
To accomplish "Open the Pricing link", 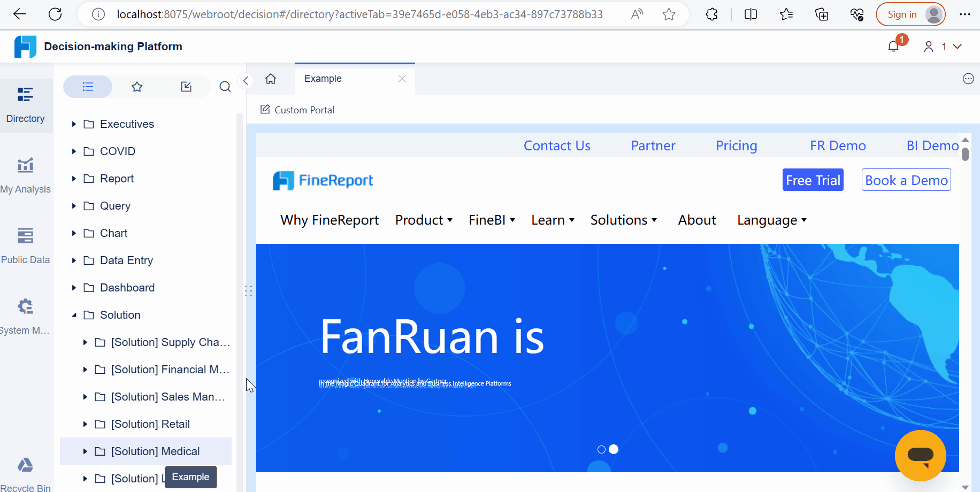I will [x=736, y=145].
